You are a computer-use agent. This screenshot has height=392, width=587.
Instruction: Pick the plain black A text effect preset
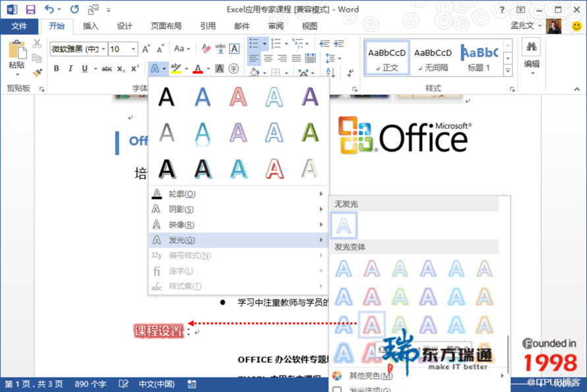[x=167, y=97]
